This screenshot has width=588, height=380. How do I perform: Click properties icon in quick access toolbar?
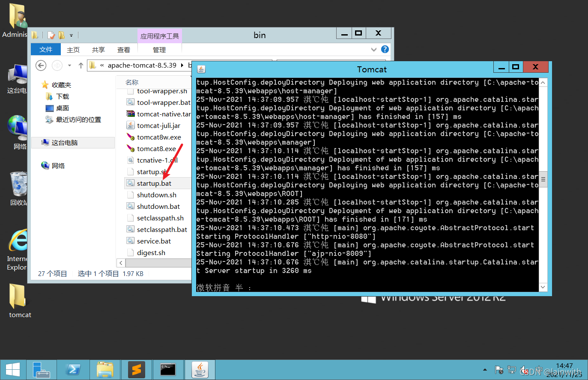point(51,35)
